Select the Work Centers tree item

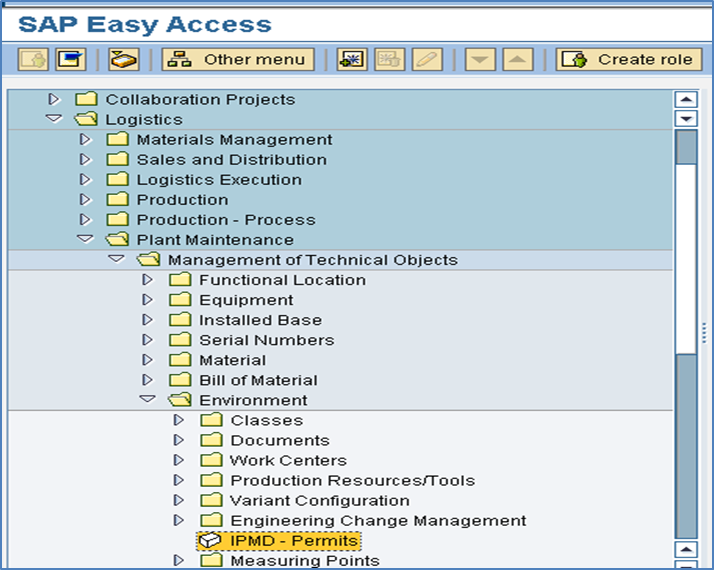point(288,460)
